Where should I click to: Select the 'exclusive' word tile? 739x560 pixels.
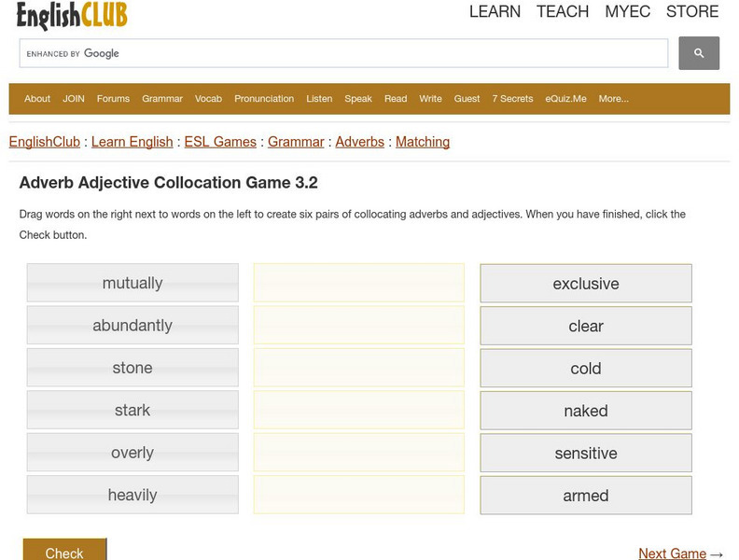coord(586,284)
